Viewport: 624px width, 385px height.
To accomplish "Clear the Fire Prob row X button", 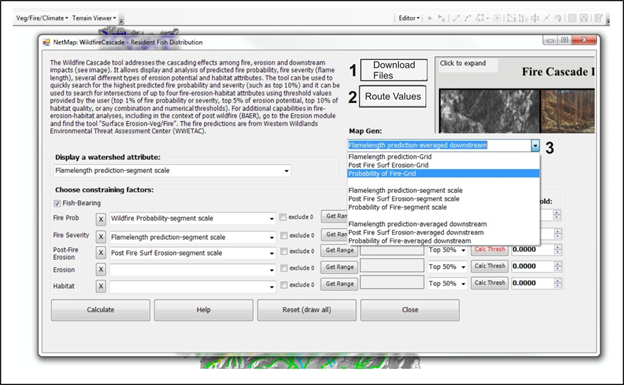I will 101,219.
